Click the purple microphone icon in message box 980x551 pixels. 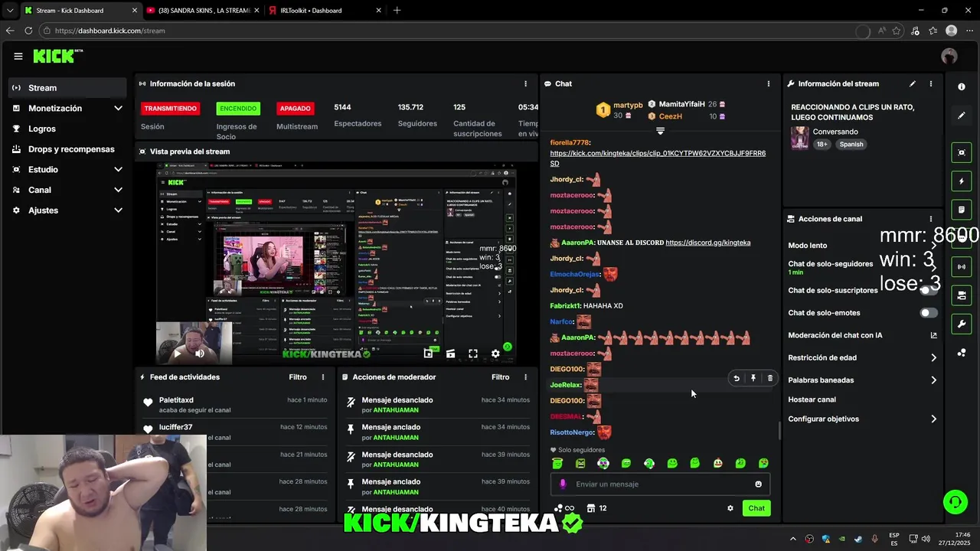(563, 484)
